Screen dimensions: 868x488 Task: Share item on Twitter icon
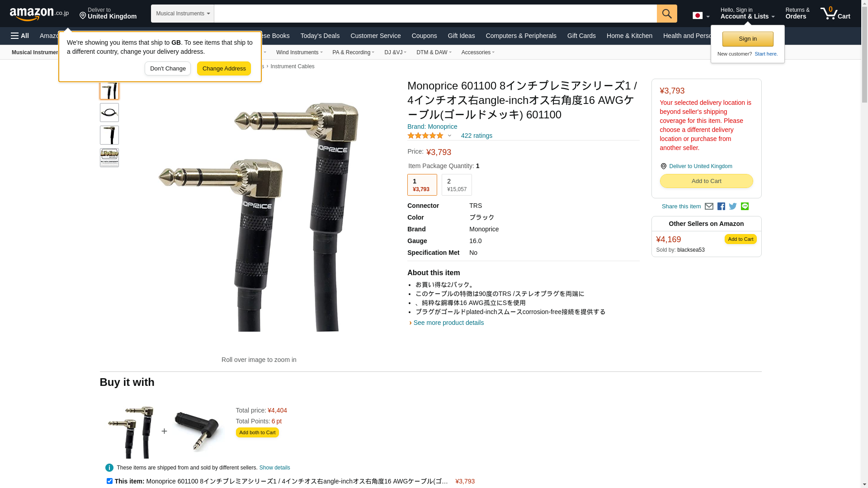pos(733,206)
